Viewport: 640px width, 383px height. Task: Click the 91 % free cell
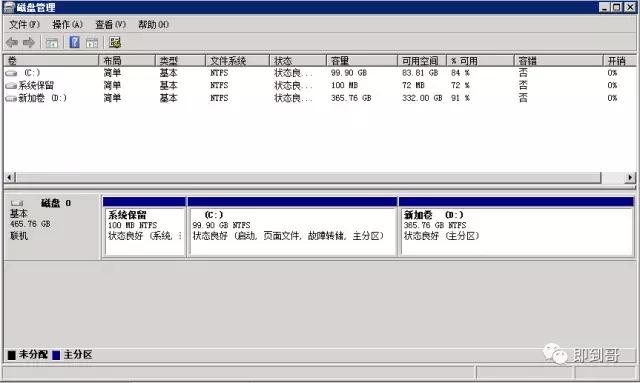[460, 98]
